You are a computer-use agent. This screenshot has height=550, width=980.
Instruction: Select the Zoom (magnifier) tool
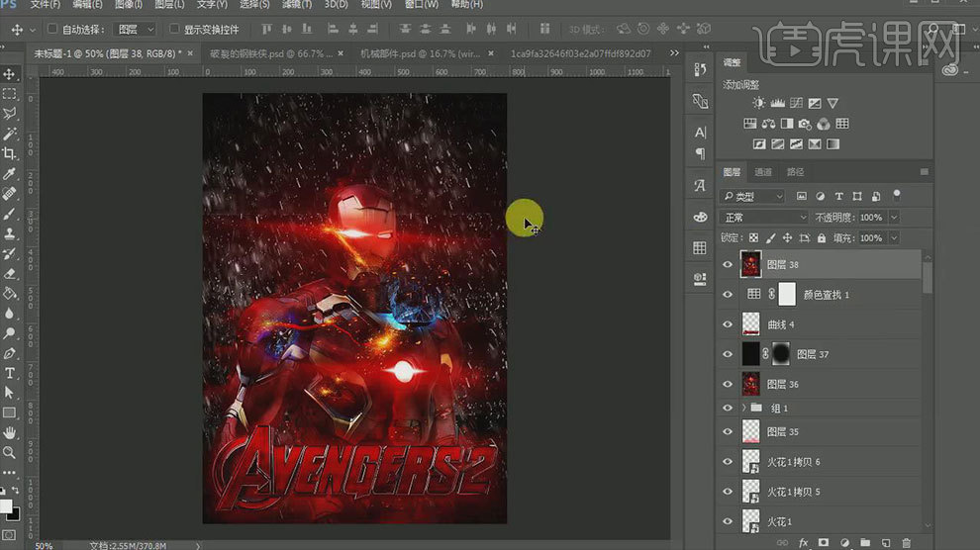pyautogui.click(x=10, y=452)
